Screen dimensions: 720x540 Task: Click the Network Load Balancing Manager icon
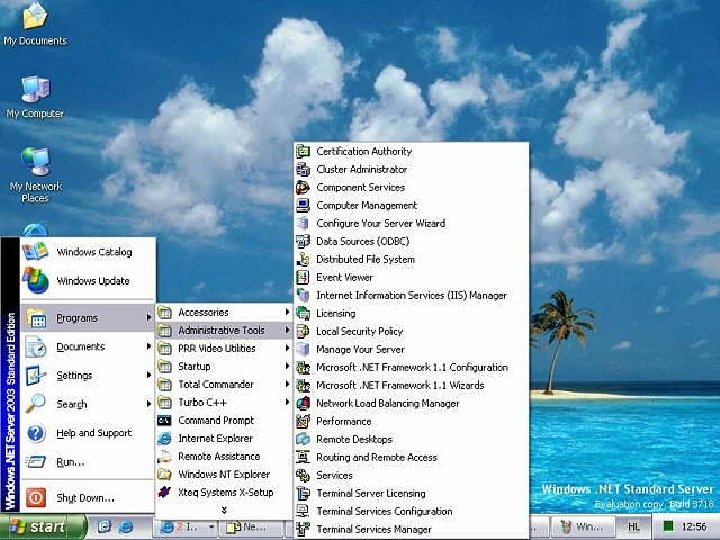pyautogui.click(x=303, y=403)
